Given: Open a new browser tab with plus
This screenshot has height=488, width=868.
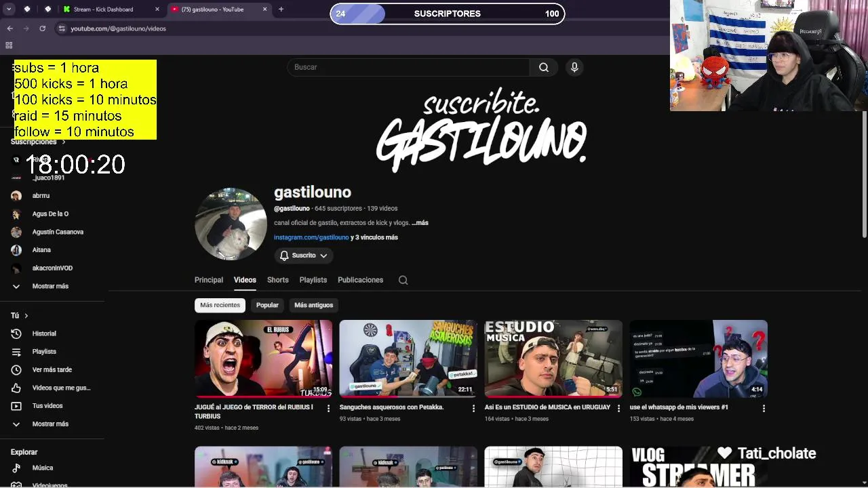Looking at the screenshot, I should (x=281, y=9).
